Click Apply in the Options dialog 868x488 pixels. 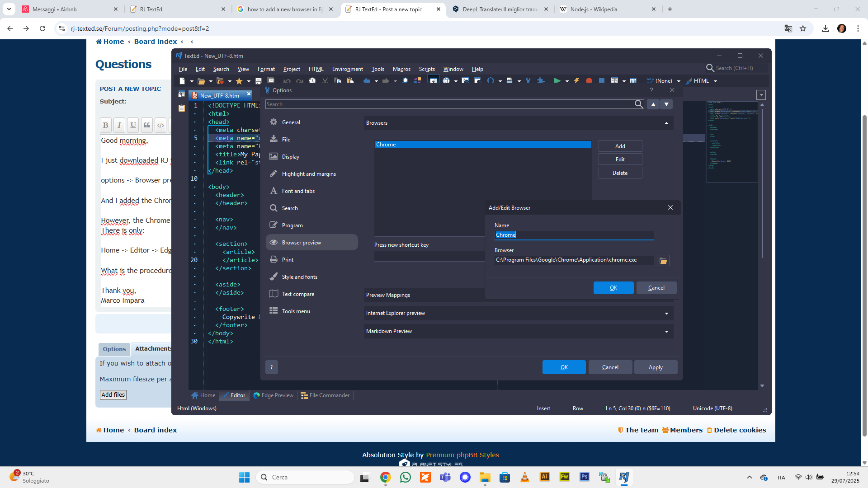click(x=656, y=367)
